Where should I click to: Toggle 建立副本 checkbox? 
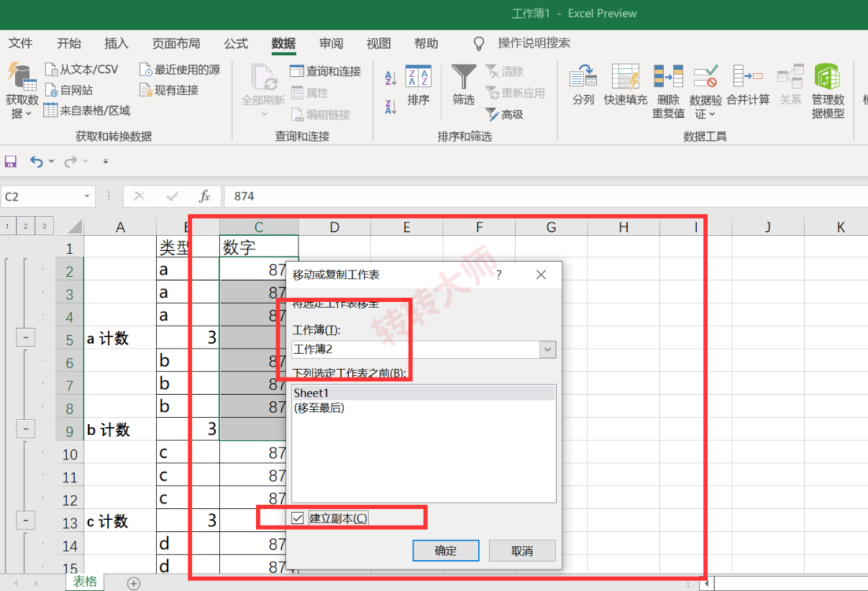coord(298,518)
